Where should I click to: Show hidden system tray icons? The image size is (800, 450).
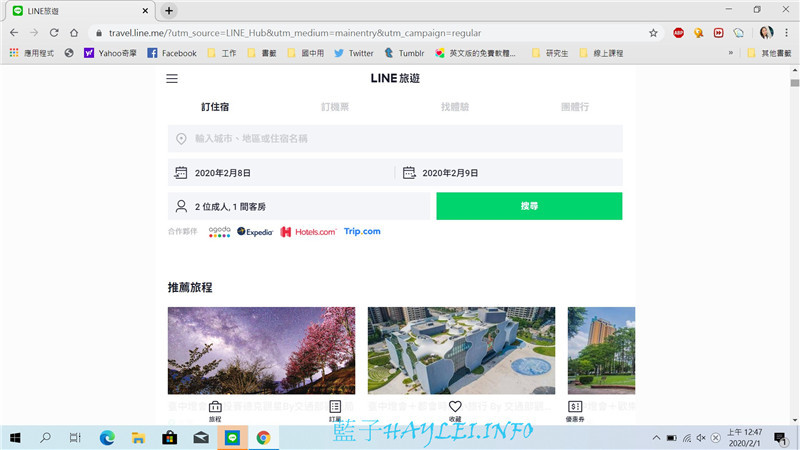coord(656,438)
